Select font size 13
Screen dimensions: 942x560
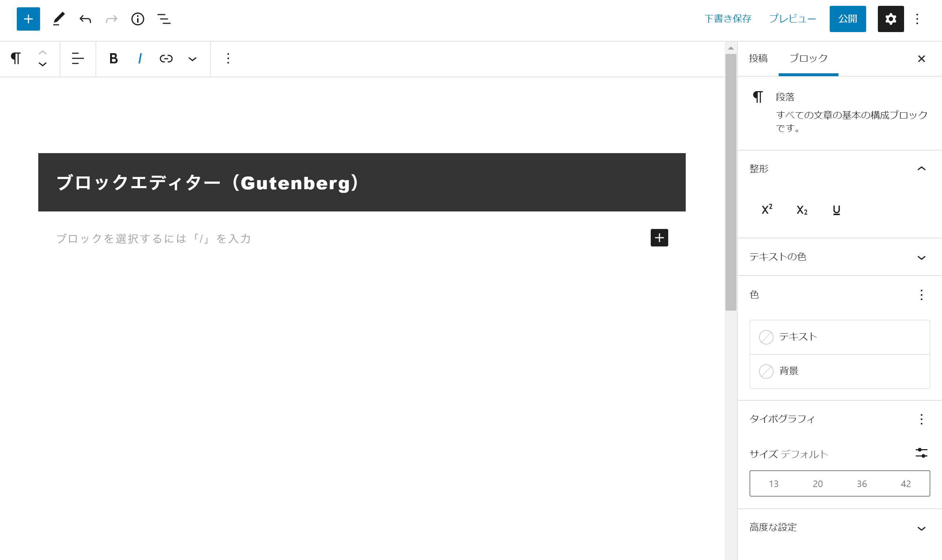coord(773,484)
